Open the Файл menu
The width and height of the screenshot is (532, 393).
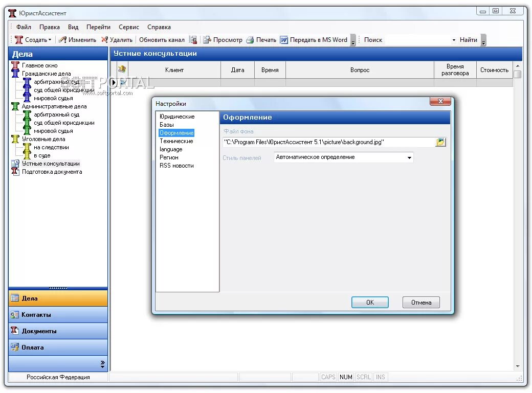point(24,27)
